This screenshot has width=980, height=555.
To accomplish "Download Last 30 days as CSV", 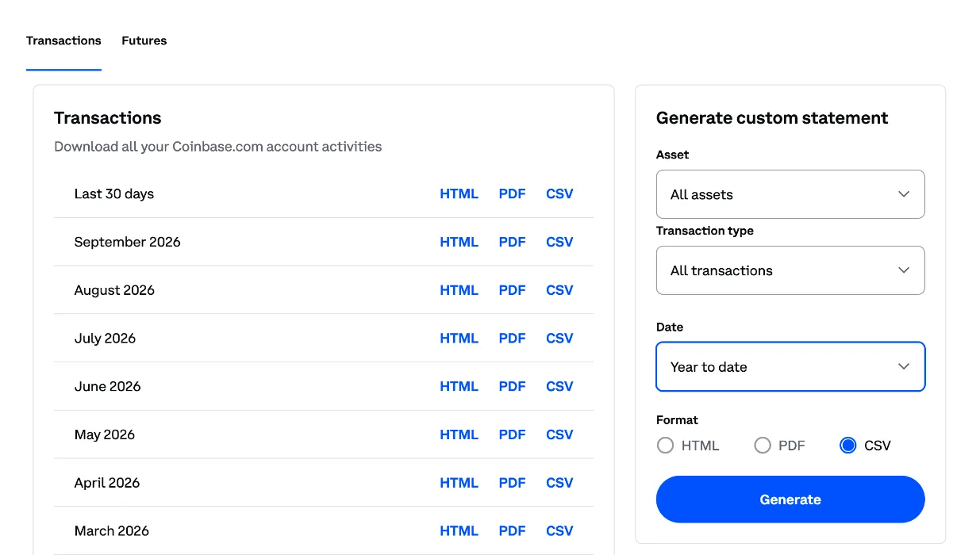I will 559,193.
